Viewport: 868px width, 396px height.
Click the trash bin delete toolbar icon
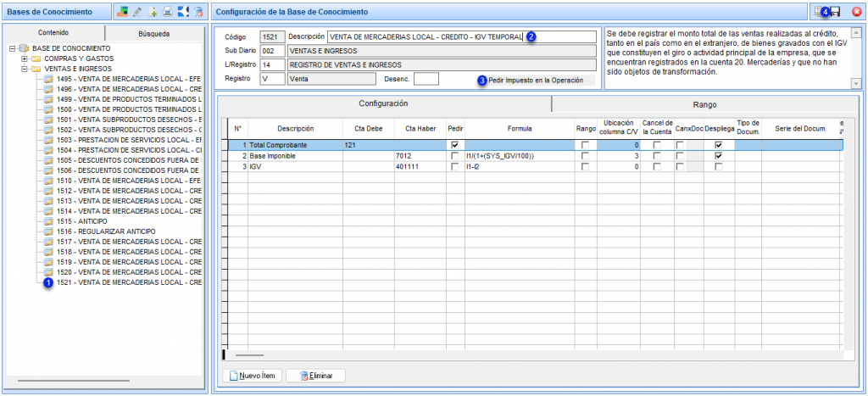coord(198,11)
